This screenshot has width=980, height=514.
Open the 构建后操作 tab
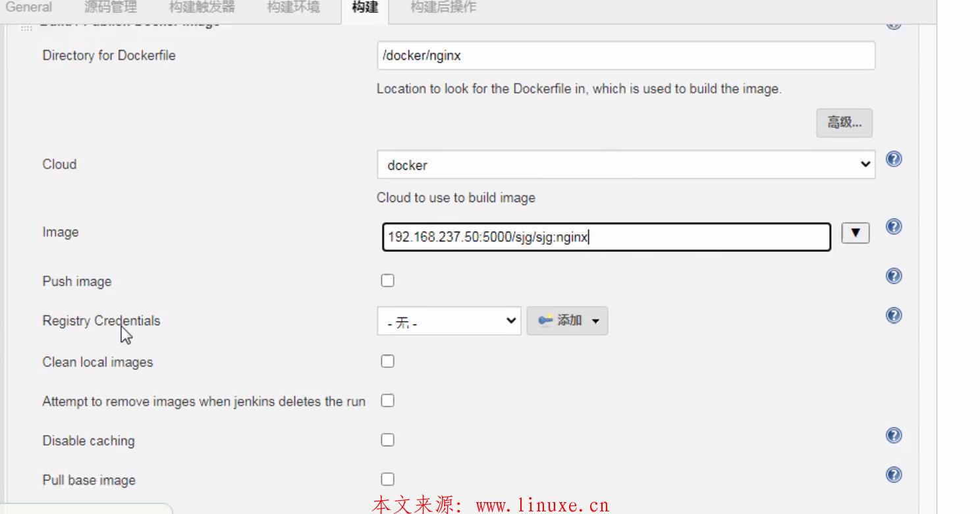pos(443,8)
